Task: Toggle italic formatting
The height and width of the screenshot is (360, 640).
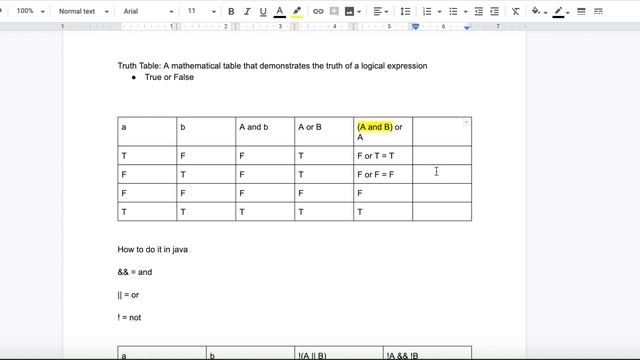Action: [x=247, y=11]
